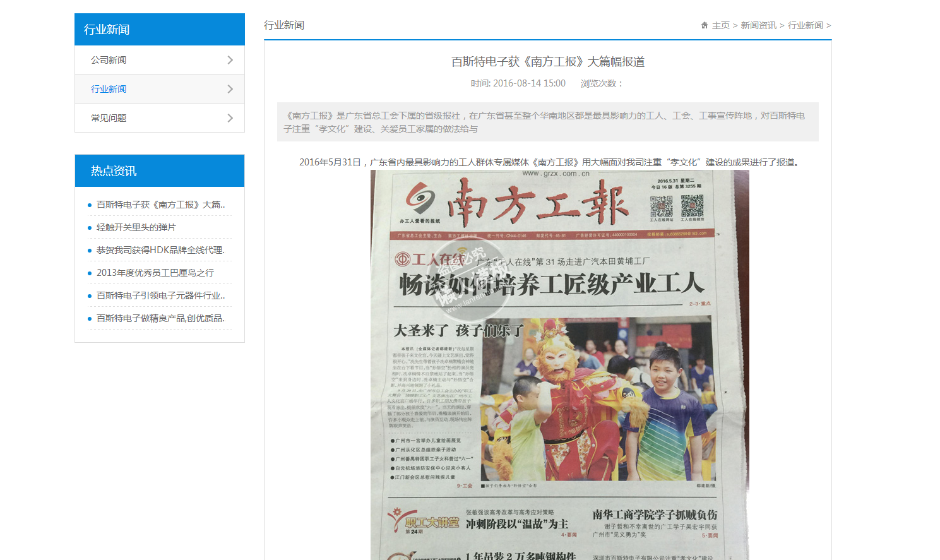
Task: Go to 新闻资讯 in breadcrumb
Action: 758,25
